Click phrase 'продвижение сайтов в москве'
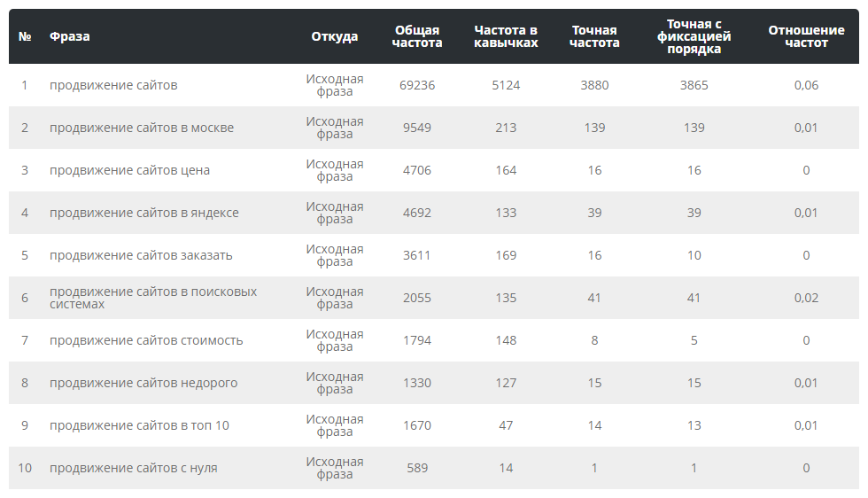 click(x=142, y=128)
